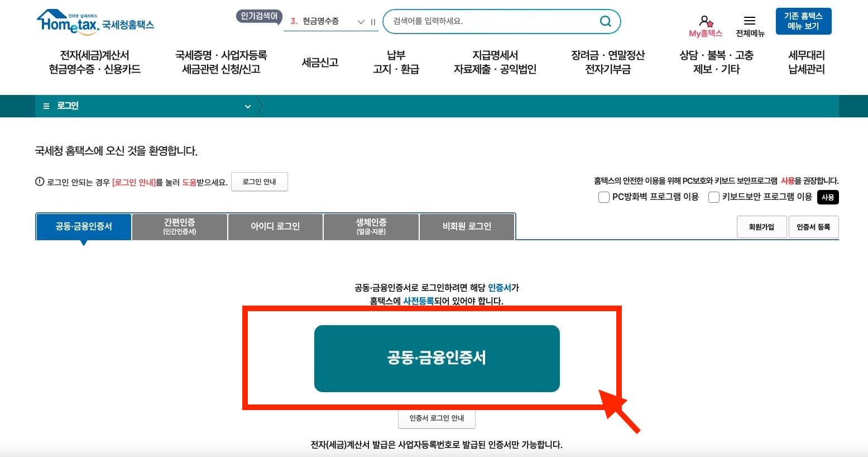The image size is (868, 457).
Task: Enable the PC방화벽 프로그램 이용 checkbox
Action: coord(603,197)
